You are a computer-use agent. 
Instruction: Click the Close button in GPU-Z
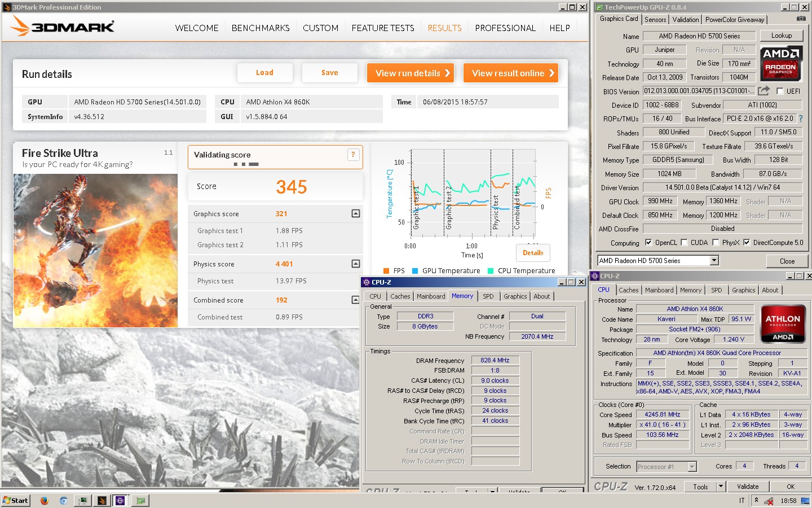click(x=787, y=261)
